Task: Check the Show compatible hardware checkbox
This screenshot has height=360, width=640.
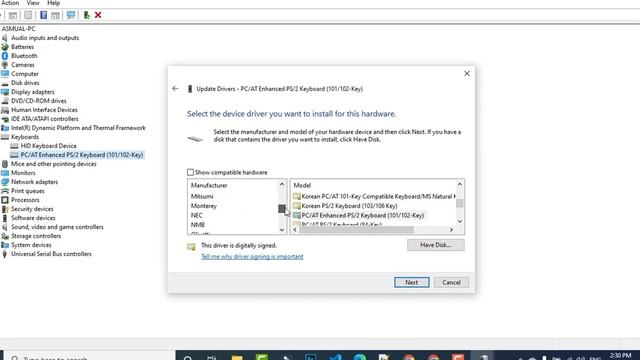Action: tap(190, 172)
